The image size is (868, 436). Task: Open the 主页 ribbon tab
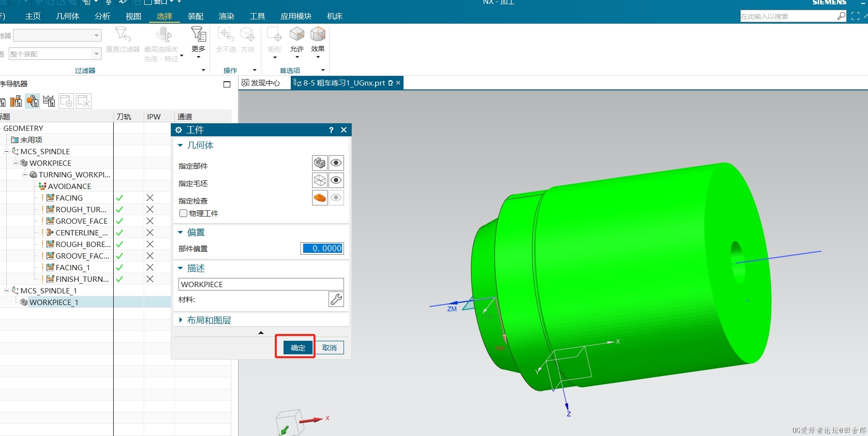33,16
